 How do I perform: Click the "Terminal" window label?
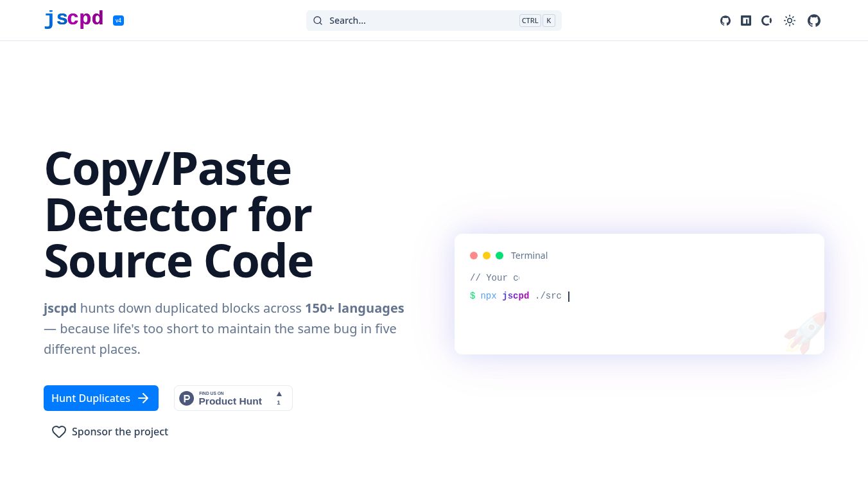(529, 256)
